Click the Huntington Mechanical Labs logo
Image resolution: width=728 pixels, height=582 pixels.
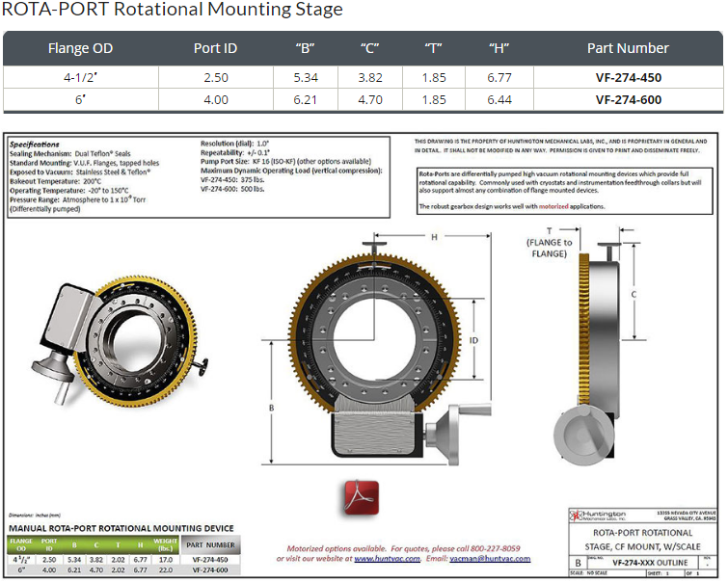tap(597, 516)
